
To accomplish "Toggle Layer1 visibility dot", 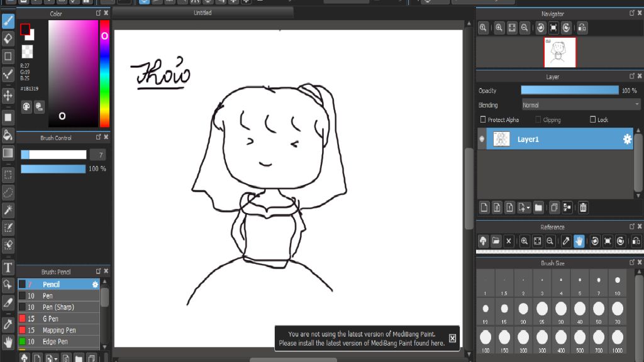I will point(482,139).
